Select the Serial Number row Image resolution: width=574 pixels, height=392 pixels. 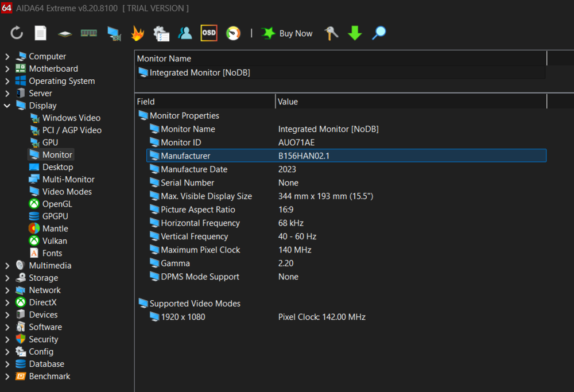(346, 183)
